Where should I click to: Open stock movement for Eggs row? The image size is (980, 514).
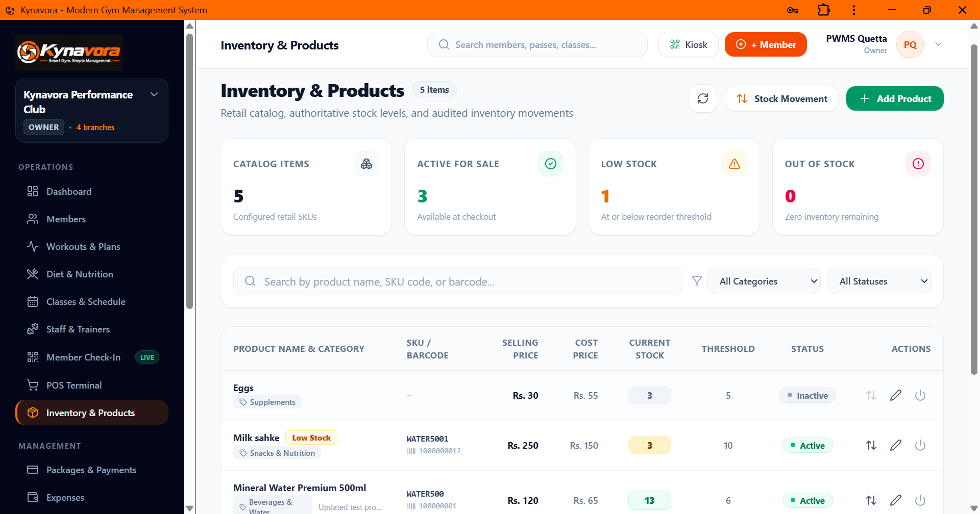871,395
